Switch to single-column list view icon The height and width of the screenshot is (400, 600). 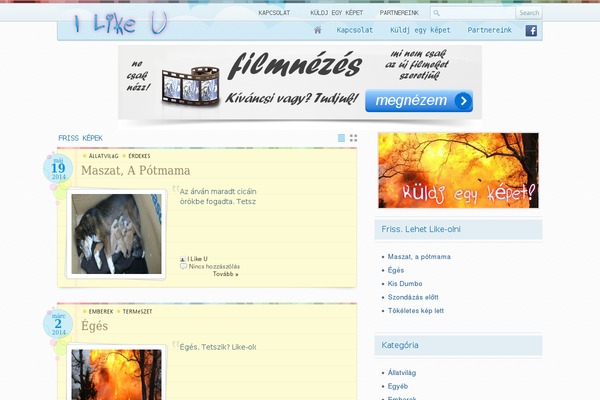pyautogui.click(x=341, y=138)
